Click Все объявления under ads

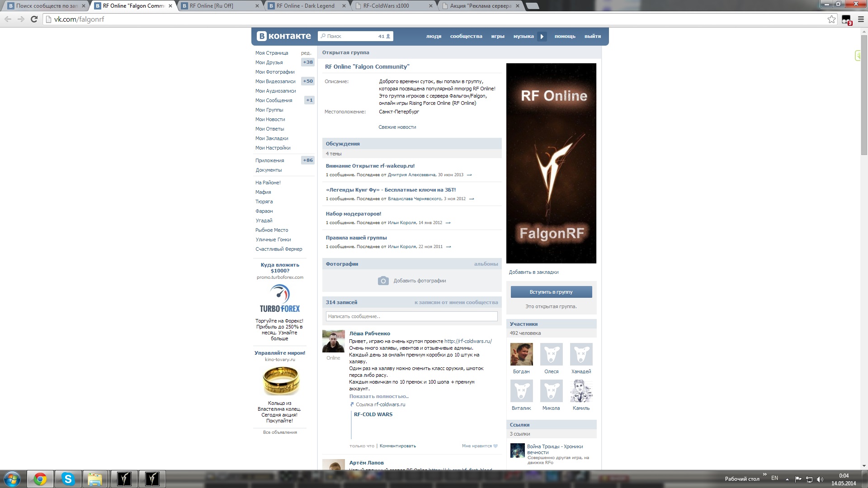coord(280,432)
